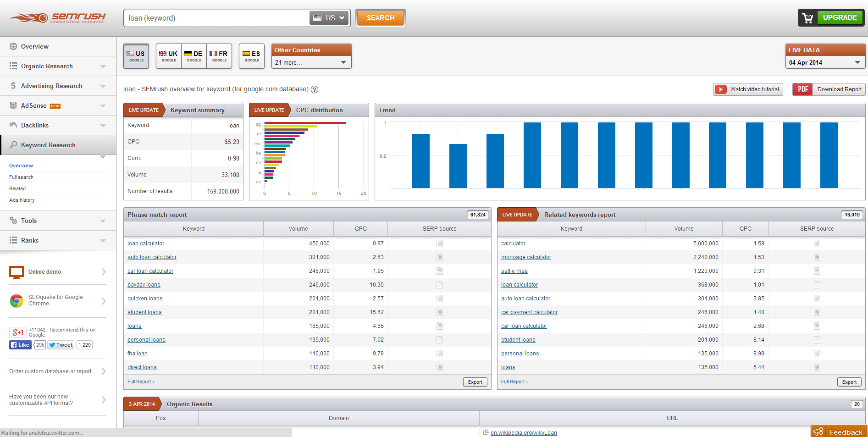
Task: Click the SEMrush logo
Action: point(58,18)
